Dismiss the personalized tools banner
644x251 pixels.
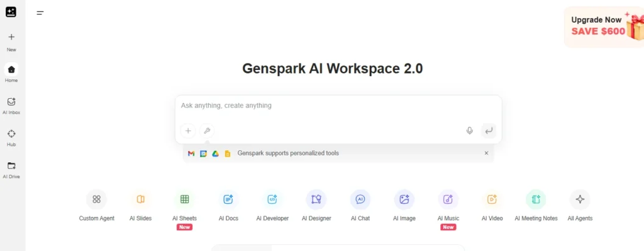point(486,153)
